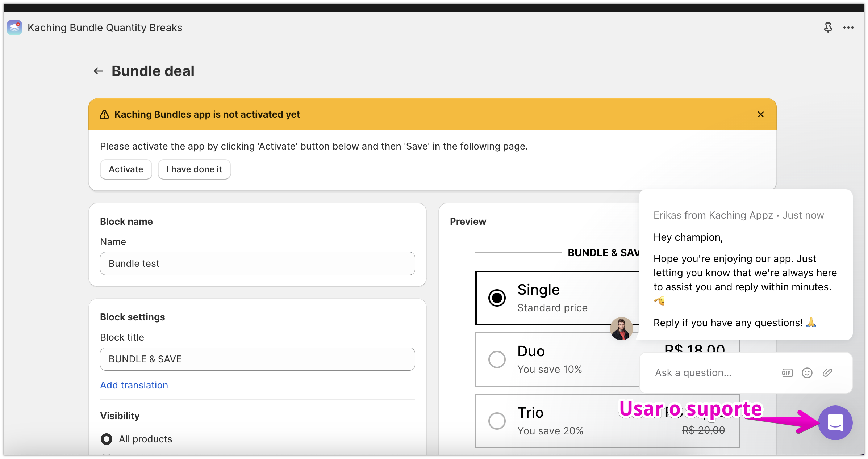
Task: Focus the Block title field BUNDLE & SAVE
Action: [258, 359]
